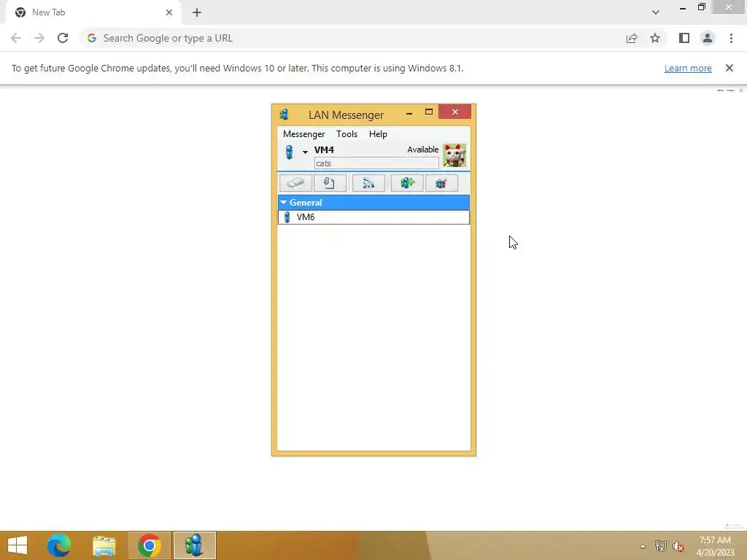Click Chrome's forward arrow
747x560 pixels.
pos(39,38)
